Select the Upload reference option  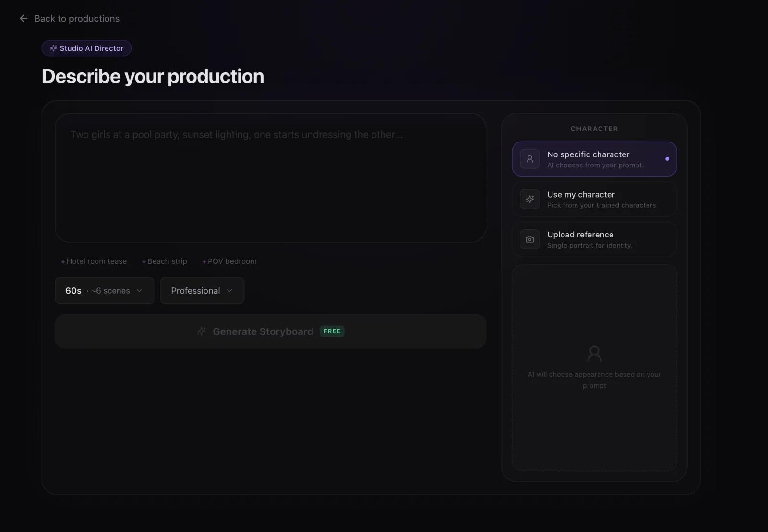[x=594, y=239]
